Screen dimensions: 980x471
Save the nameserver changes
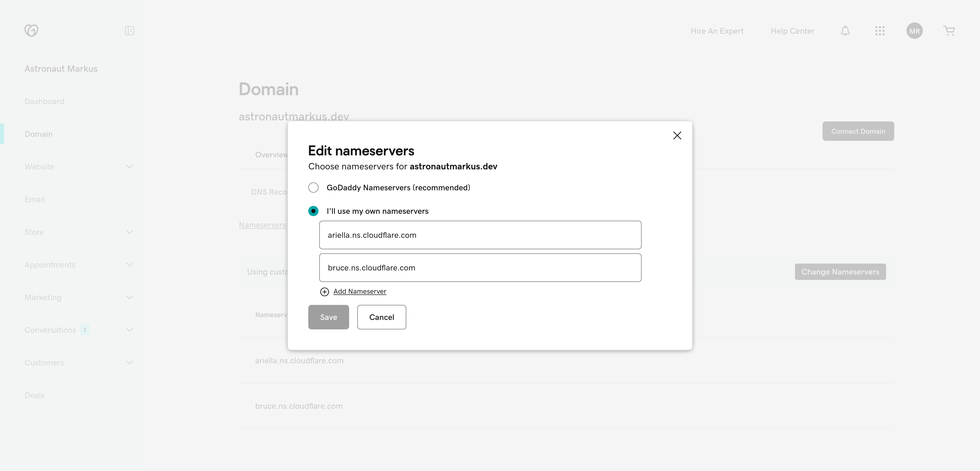328,317
